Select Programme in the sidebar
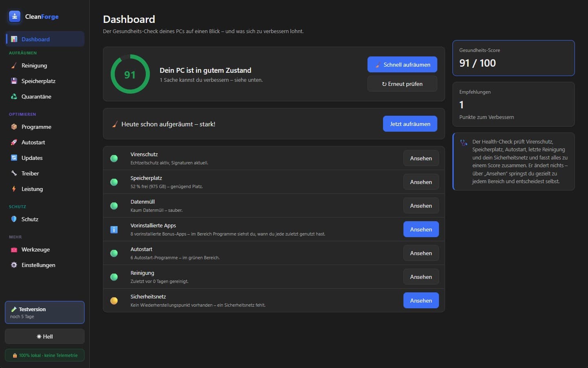This screenshot has height=368, width=588. point(45,127)
